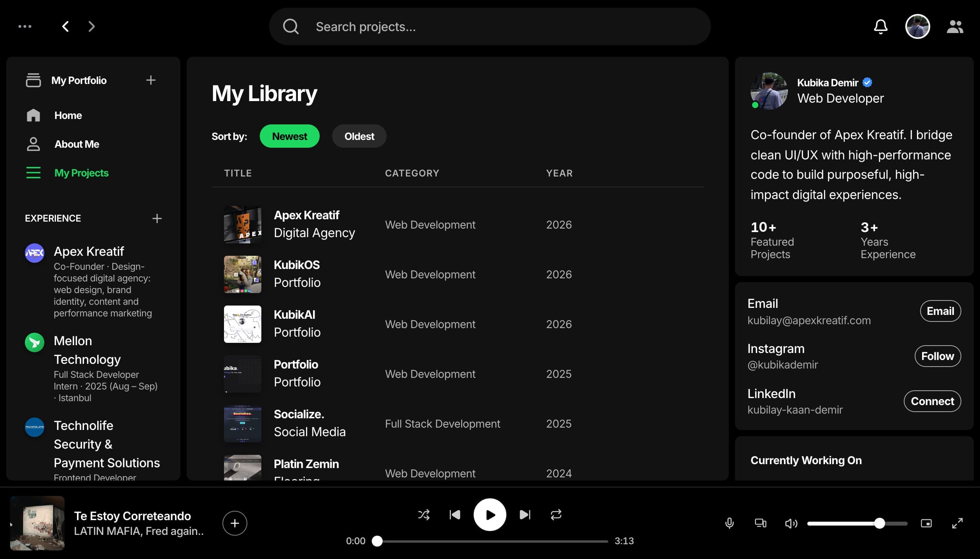The height and width of the screenshot is (559, 980).
Task: Seek on the track progress bar
Action: 490,541
